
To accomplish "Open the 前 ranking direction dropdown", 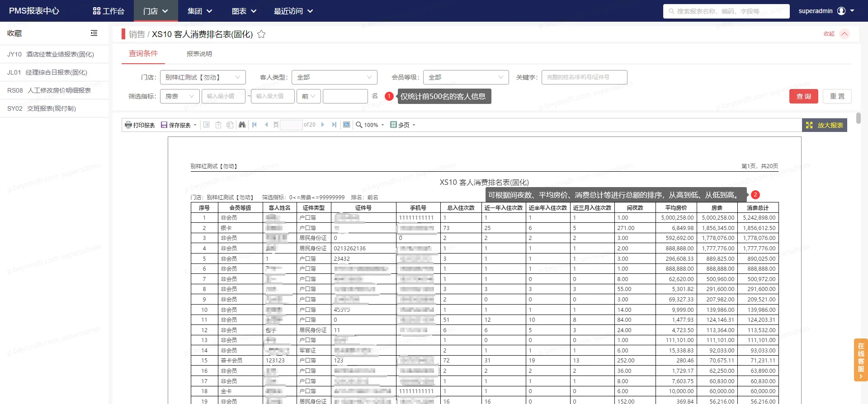I will (309, 96).
